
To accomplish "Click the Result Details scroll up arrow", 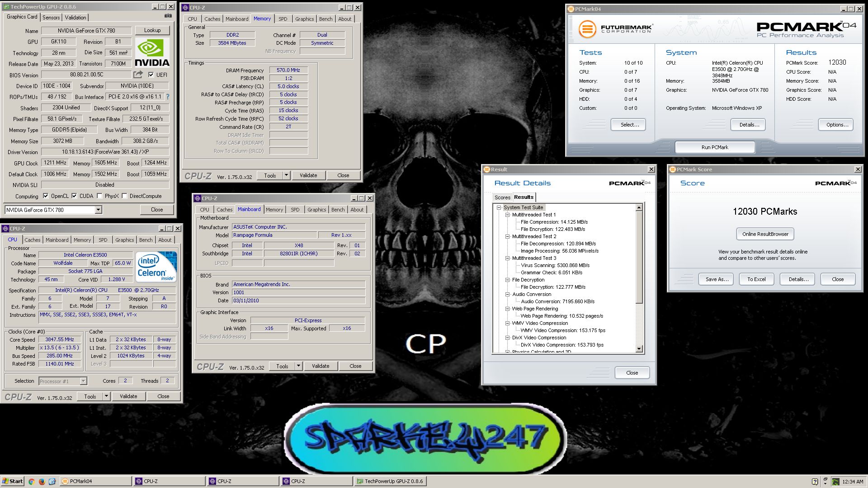I will click(639, 207).
